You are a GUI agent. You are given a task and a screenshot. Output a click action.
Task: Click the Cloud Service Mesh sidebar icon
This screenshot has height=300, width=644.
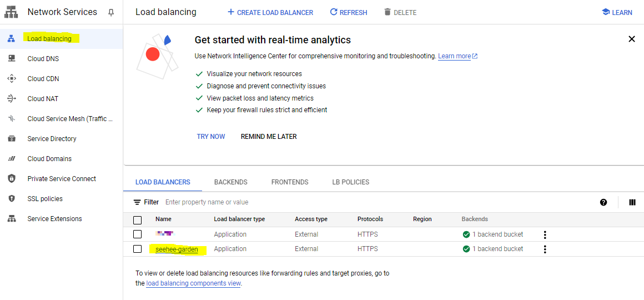[12, 119]
